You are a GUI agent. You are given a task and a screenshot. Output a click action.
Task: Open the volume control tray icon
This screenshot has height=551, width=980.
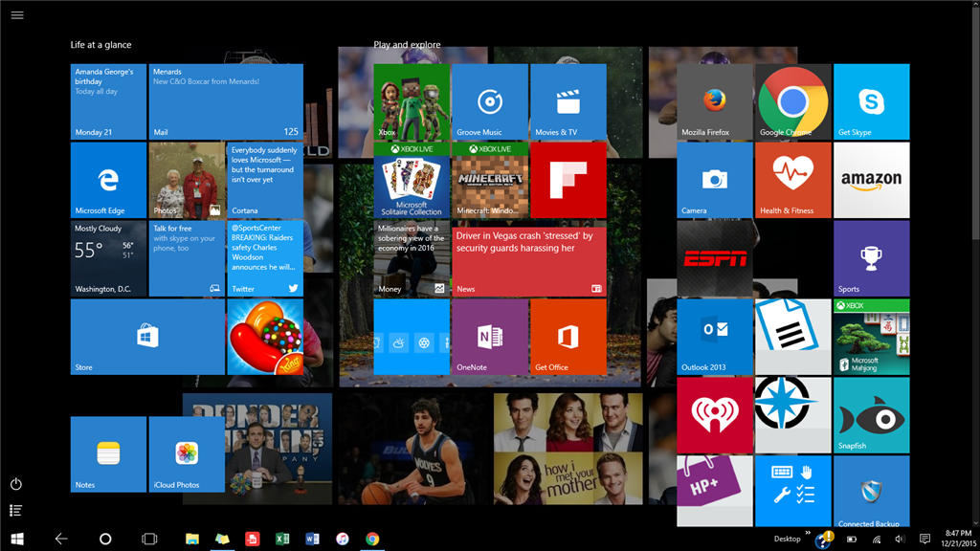click(900, 540)
